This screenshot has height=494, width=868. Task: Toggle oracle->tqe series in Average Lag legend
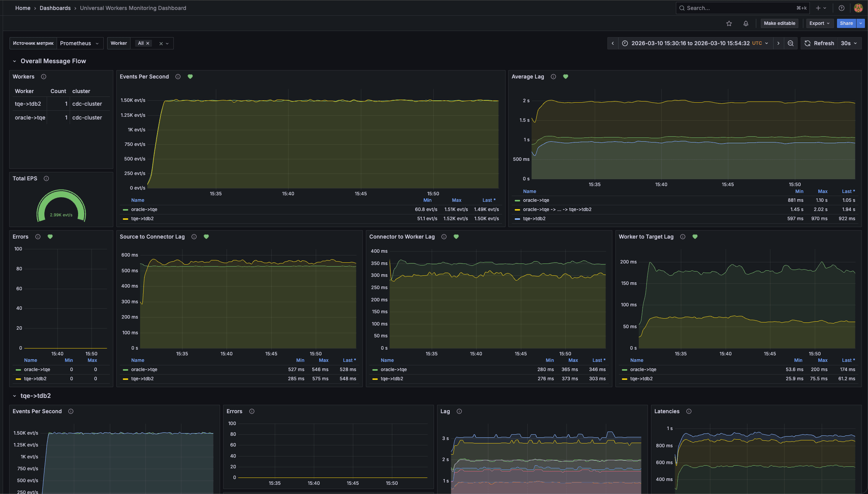pyautogui.click(x=536, y=200)
